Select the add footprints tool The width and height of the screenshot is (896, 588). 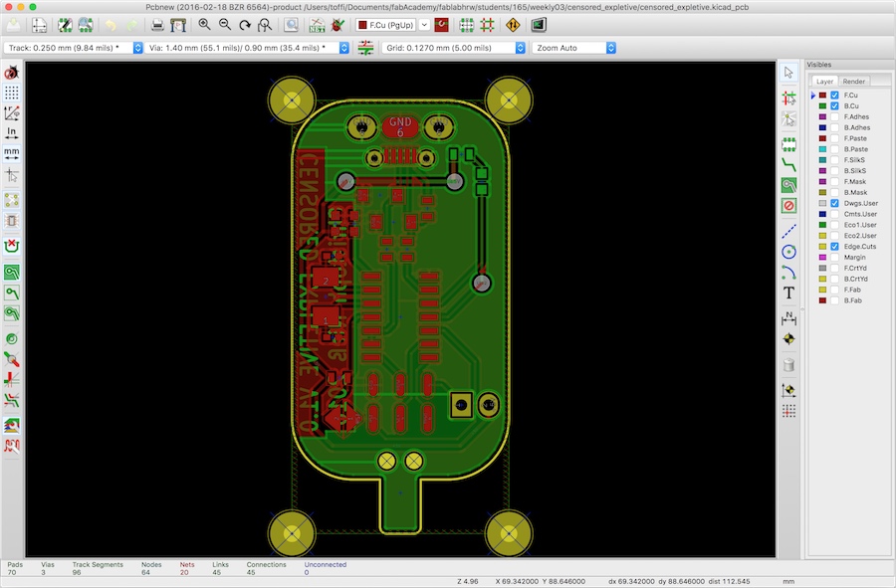788,144
